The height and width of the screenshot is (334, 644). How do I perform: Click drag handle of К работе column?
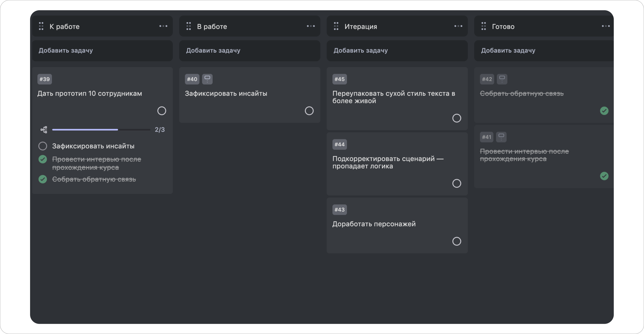(x=41, y=26)
